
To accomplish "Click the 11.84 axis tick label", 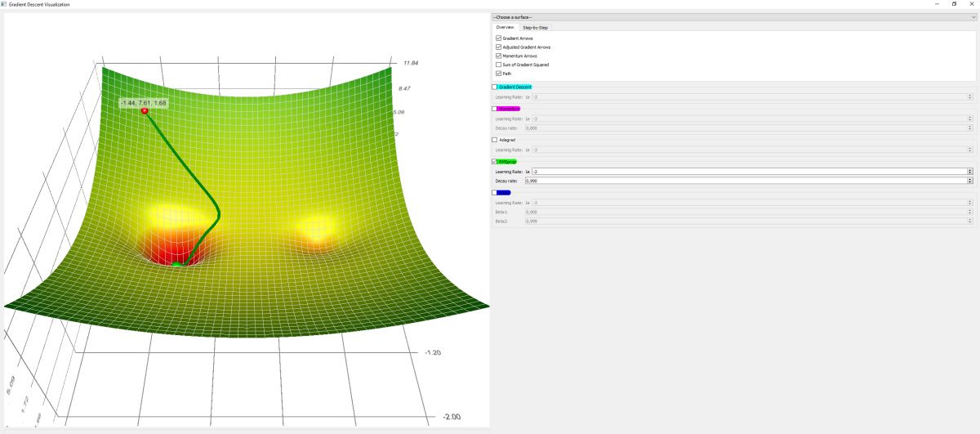I will click(410, 63).
